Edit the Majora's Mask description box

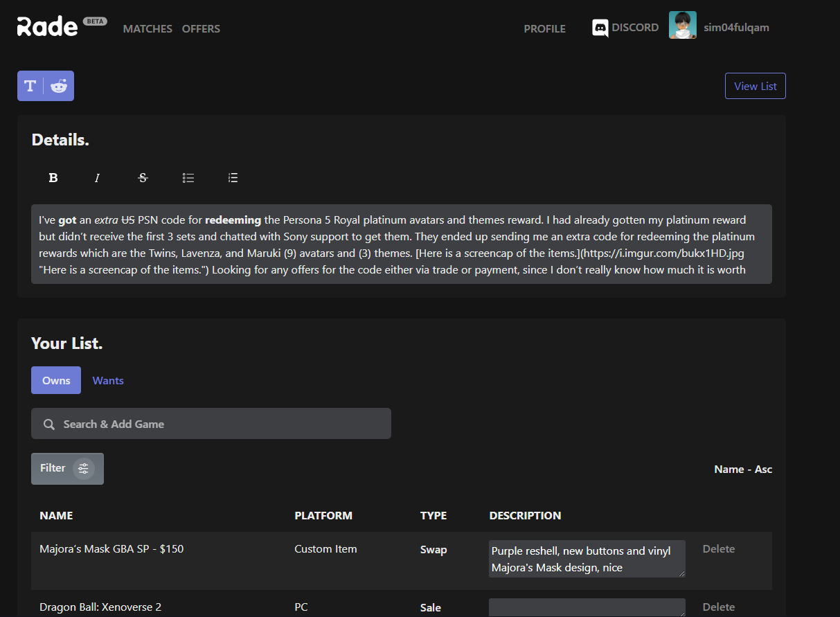[x=587, y=559]
